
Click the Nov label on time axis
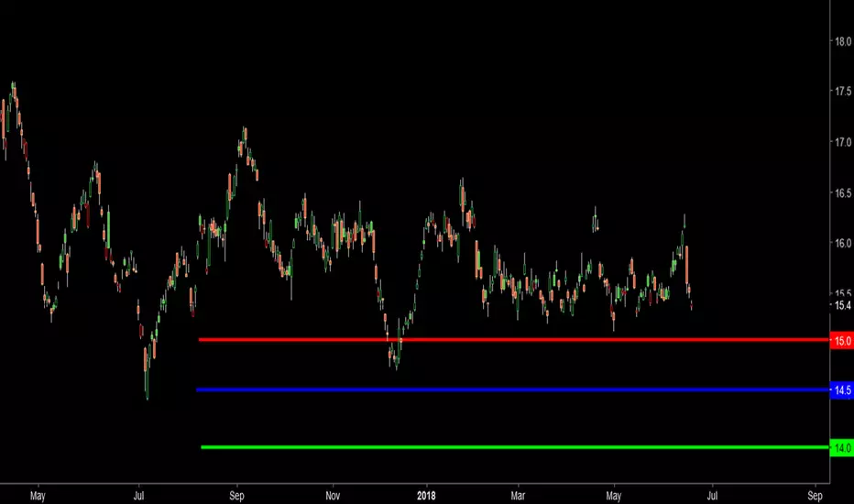(333, 495)
